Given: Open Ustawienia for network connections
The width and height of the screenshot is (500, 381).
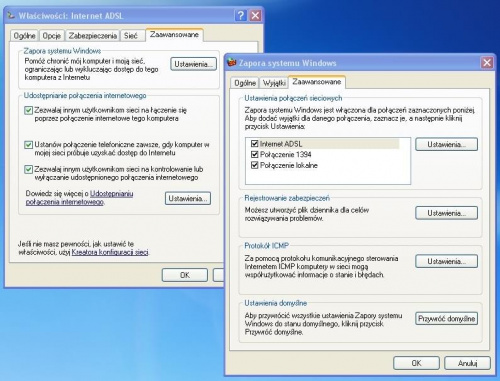Looking at the screenshot, I should click(447, 145).
